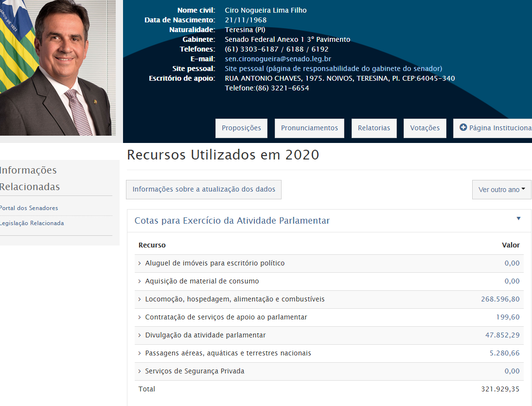
Task: Expand the Serviços de Segurança Privada chevron
Action: (140, 371)
